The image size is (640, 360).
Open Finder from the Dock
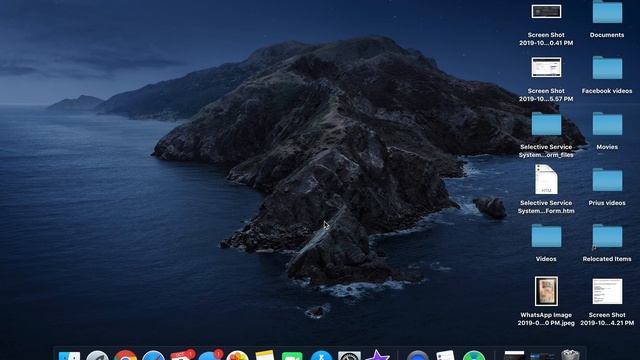(69, 356)
